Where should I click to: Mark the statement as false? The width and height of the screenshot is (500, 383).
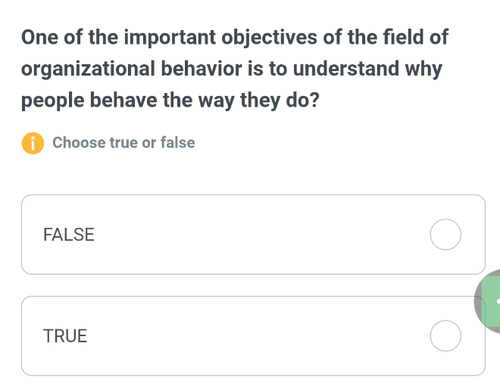click(445, 234)
